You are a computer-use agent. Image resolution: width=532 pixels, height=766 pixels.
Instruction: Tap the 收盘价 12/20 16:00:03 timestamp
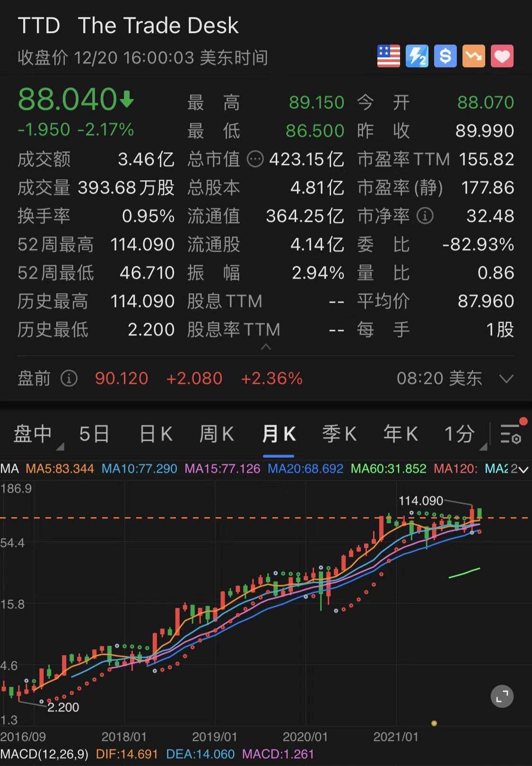pyautogui.click(x=143, y=58)
